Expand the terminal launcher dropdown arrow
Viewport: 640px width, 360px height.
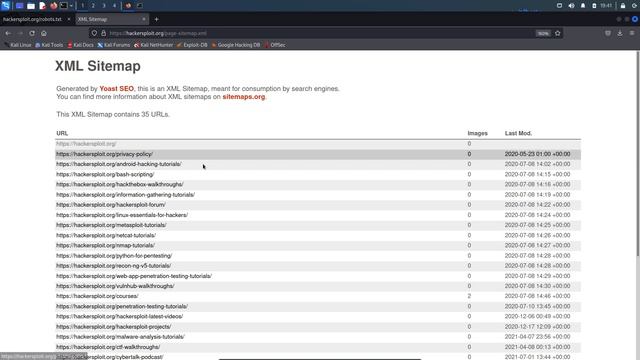tap(71, 6)
